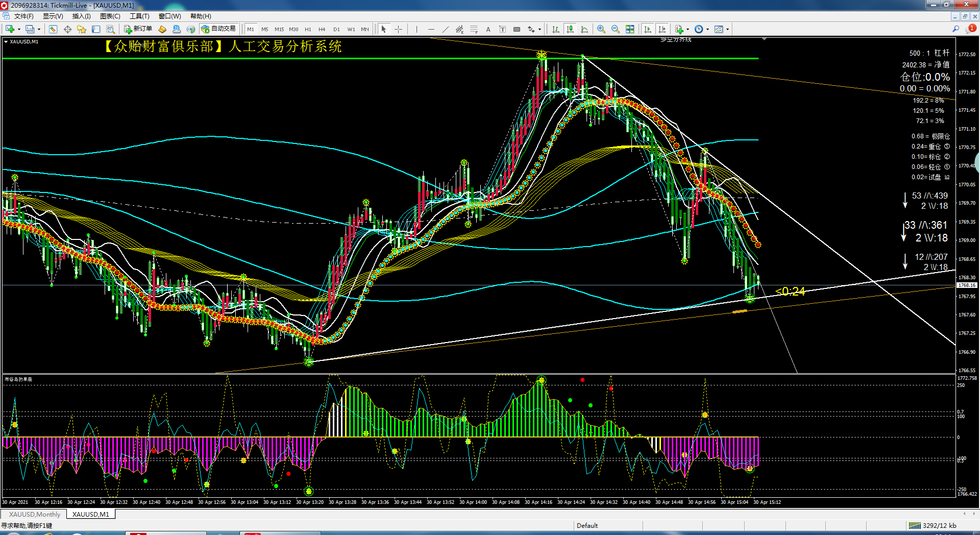Switch to M1 timeframe
Screen dimensions: 980x535
point(251,29)
